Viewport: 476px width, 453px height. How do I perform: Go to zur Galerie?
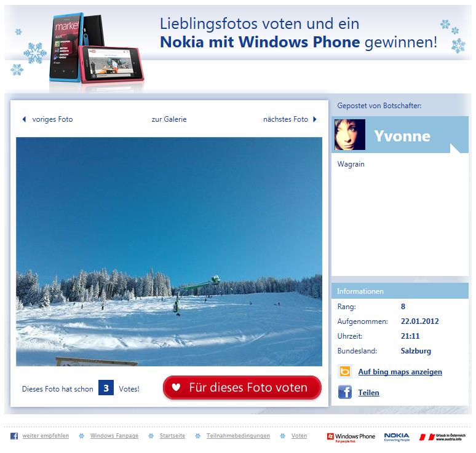point(169,119)
